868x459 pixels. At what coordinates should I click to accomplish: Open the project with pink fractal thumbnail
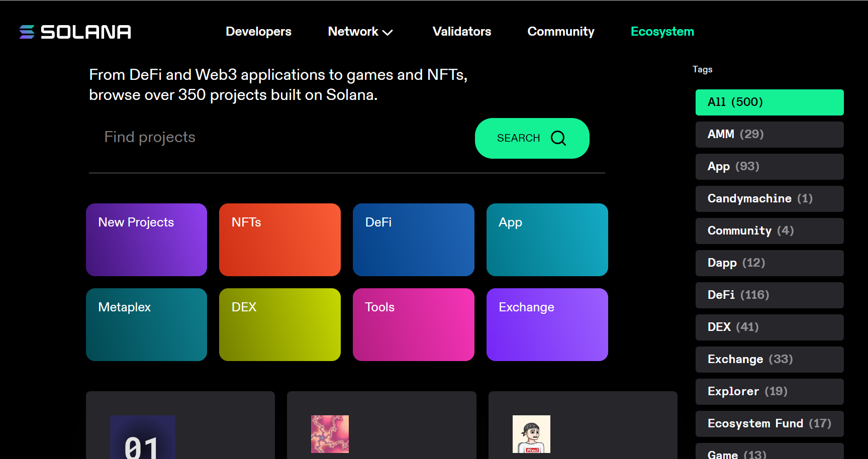pos(381,425)
